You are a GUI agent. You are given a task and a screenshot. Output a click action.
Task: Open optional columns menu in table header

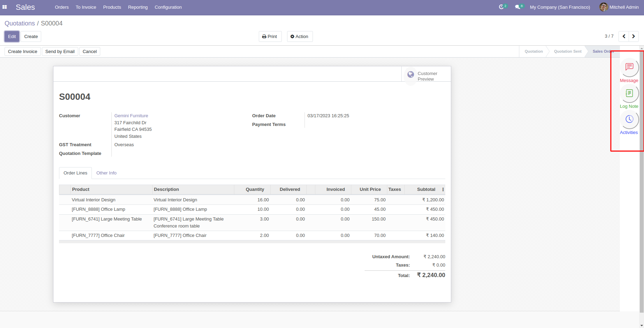443,189
